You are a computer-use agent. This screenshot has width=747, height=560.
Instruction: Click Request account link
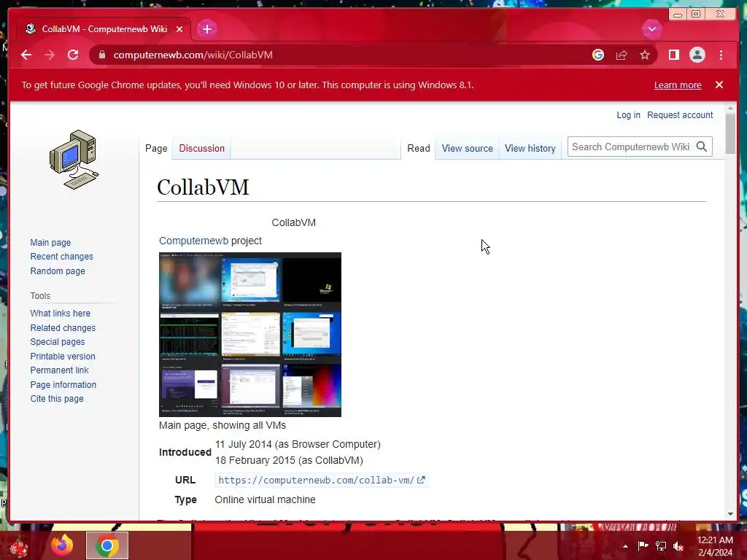680,114
